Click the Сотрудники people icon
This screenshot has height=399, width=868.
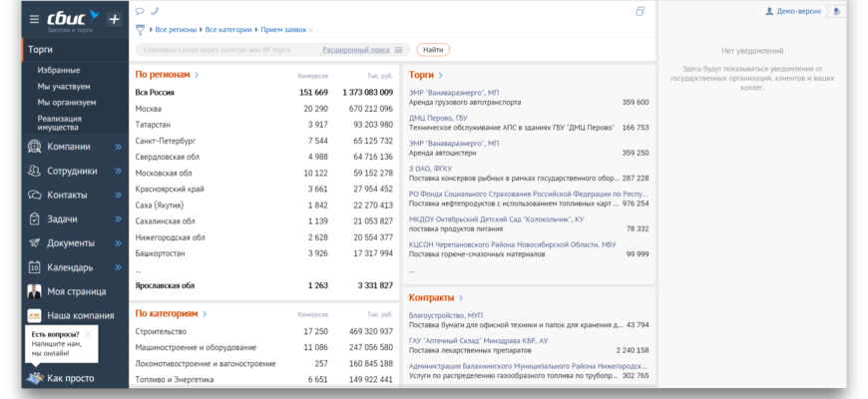point(34,171)
